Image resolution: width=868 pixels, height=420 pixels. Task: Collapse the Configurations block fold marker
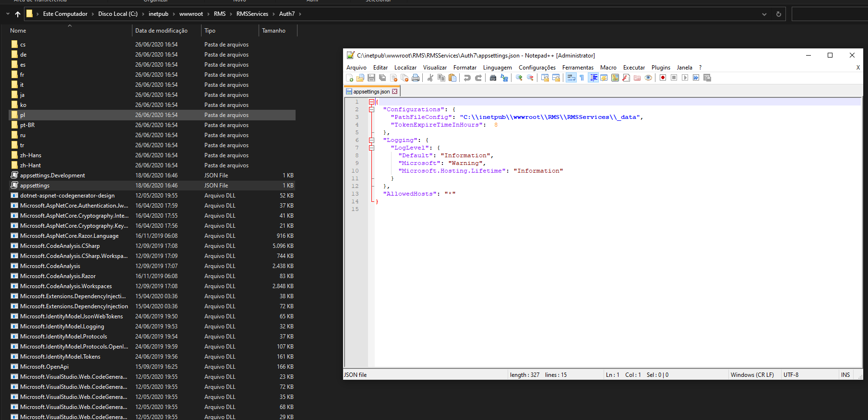(371, 109)
